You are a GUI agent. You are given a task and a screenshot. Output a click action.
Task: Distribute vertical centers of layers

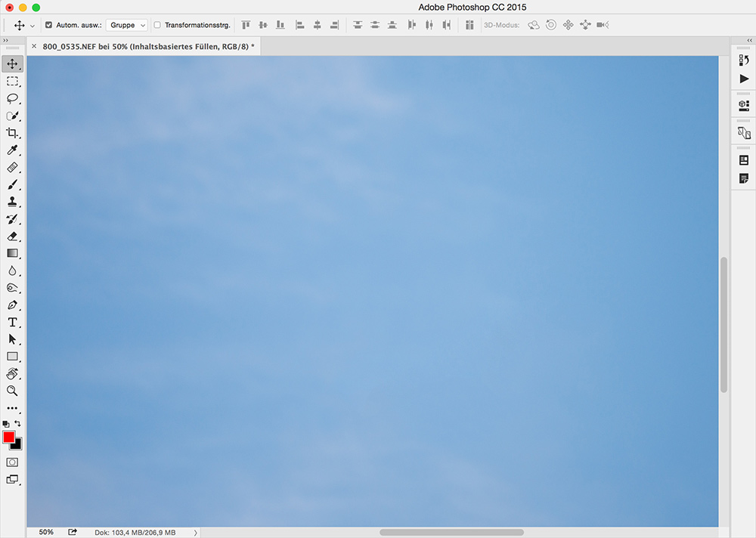[x=375, y=25]
